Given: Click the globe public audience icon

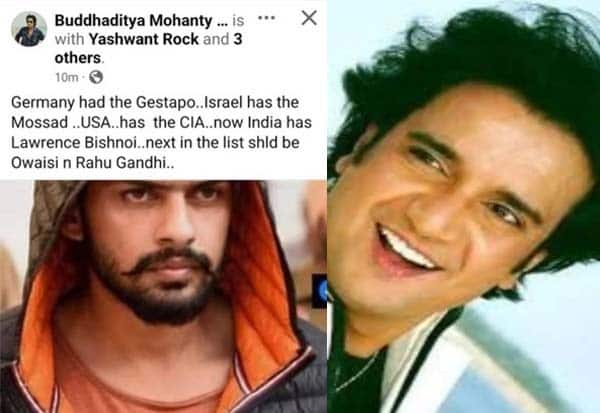Looking at the screenshot, I should coord(96,77).
